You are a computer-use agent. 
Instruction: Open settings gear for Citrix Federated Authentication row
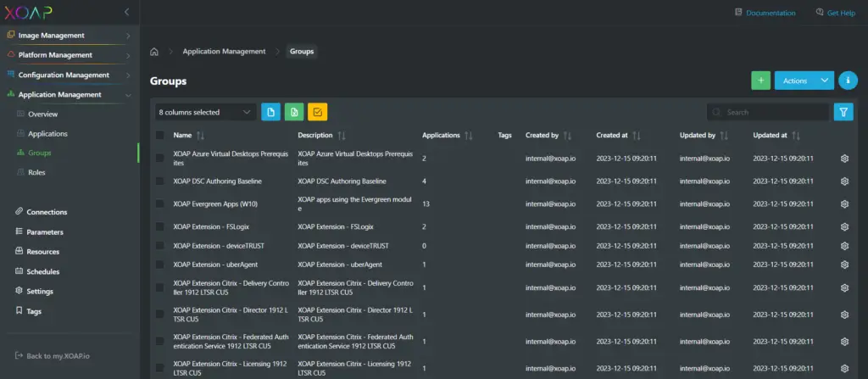844,342
